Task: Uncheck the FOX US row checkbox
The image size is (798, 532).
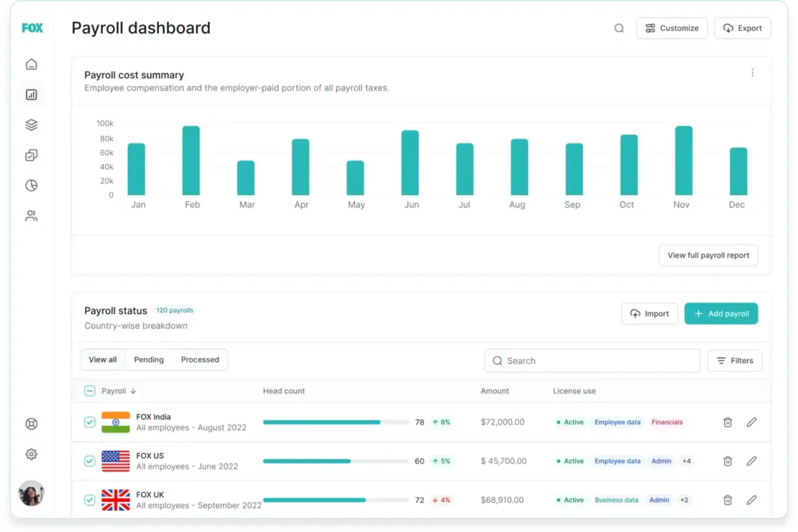Action: click(x=90, y=461)
